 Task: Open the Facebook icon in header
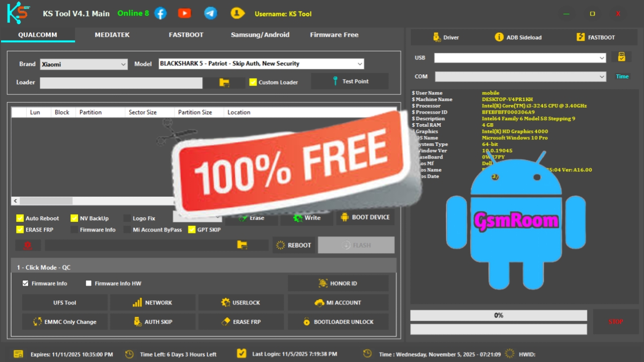coord(160,14)
